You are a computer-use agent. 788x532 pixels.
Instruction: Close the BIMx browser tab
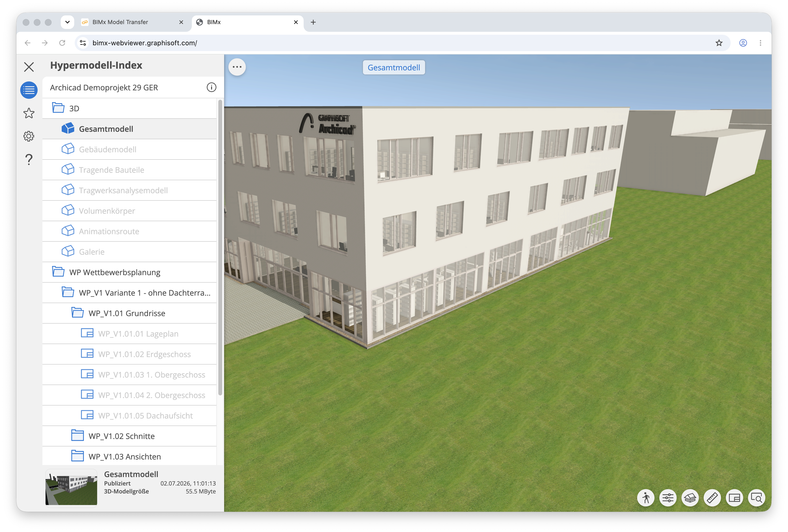tap(296, 22)
